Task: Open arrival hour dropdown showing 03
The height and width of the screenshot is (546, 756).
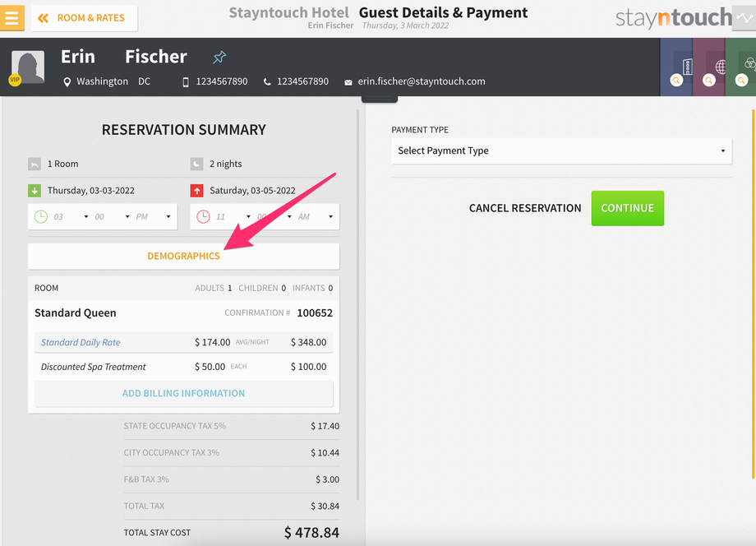Action: pos(71,217)
